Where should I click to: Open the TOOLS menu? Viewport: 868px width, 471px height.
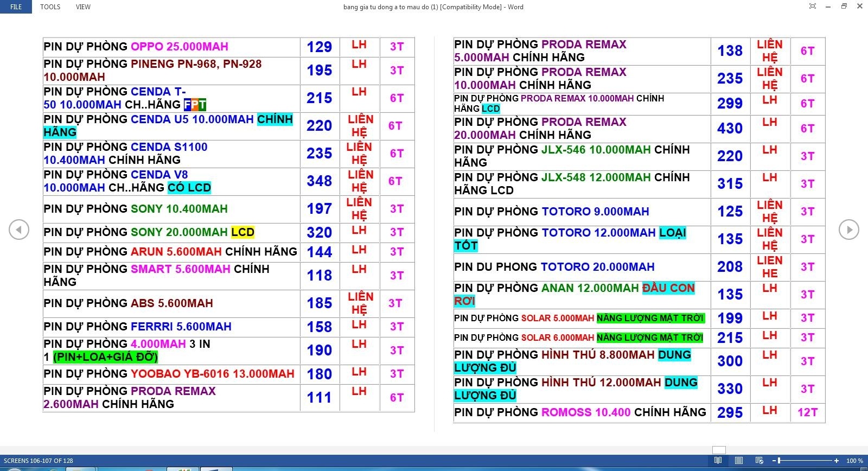click(x=50, y=7)
